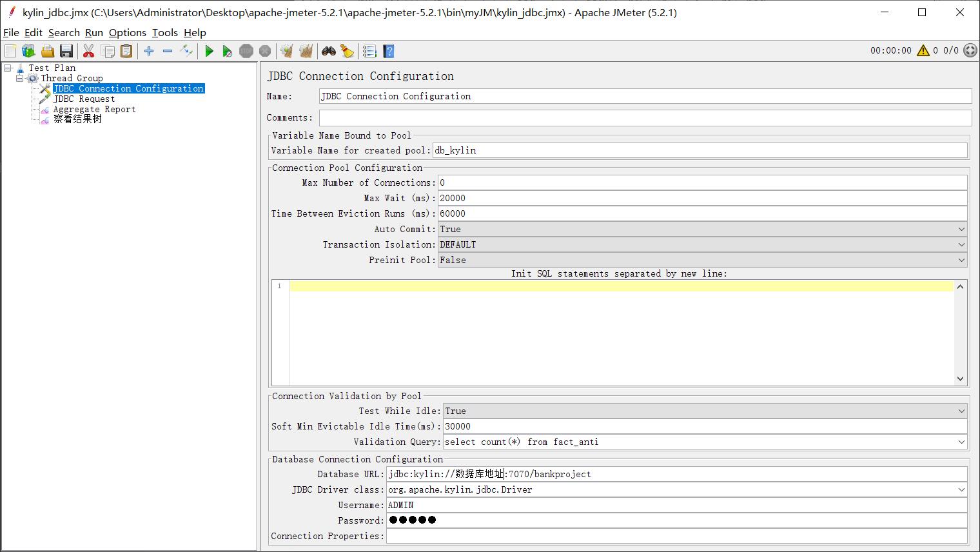980x552 pixels.
Task: Open the Templates icon in toolbar
Action: click(28, 51)
